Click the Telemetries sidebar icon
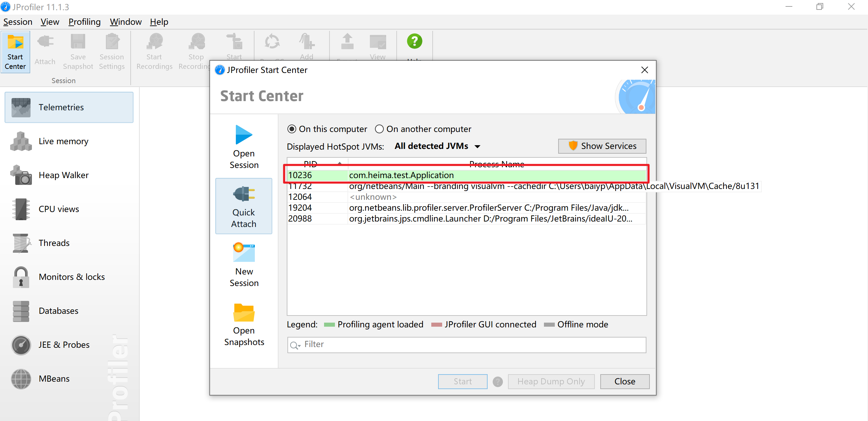 [x=20, y=107]
